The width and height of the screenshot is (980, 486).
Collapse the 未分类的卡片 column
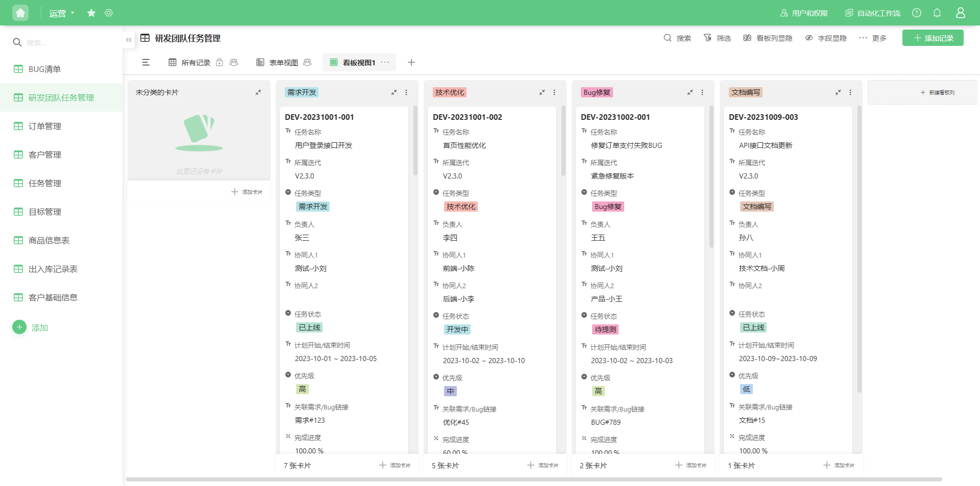click(x=258, y=92)
